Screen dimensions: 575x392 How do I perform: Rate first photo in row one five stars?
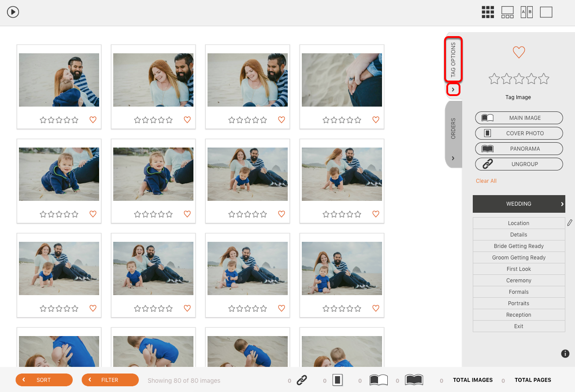coord(75,120)
